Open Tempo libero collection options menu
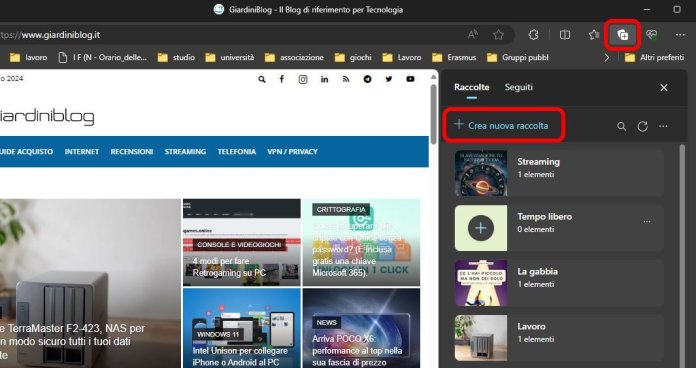The height and width of the screenshot is (368, 696). click(x=647, y=222)
